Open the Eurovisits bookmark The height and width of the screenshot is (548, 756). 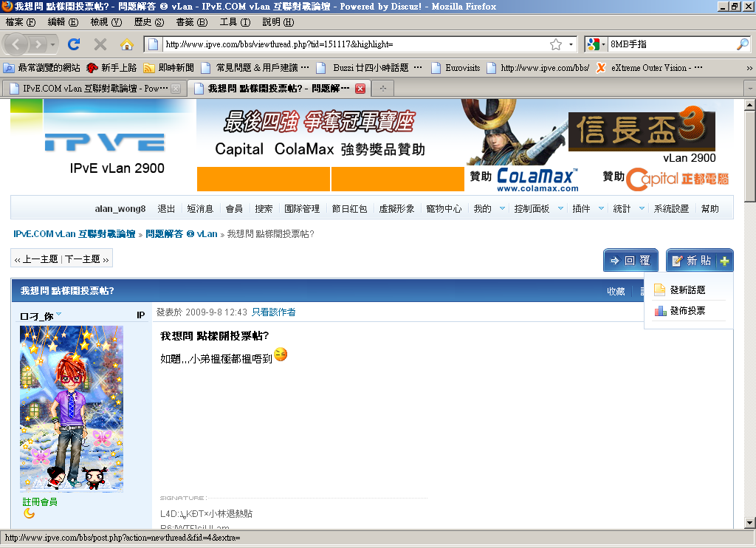[x=455, y=68]
